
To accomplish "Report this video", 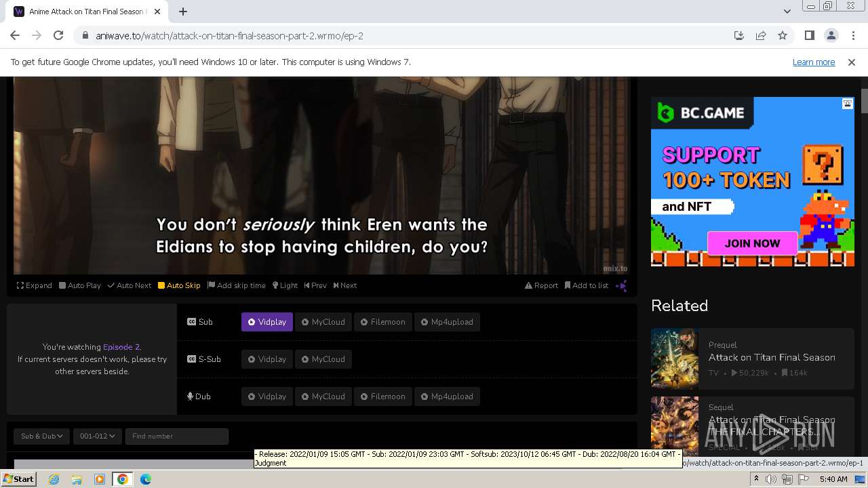I will point(541,285).
